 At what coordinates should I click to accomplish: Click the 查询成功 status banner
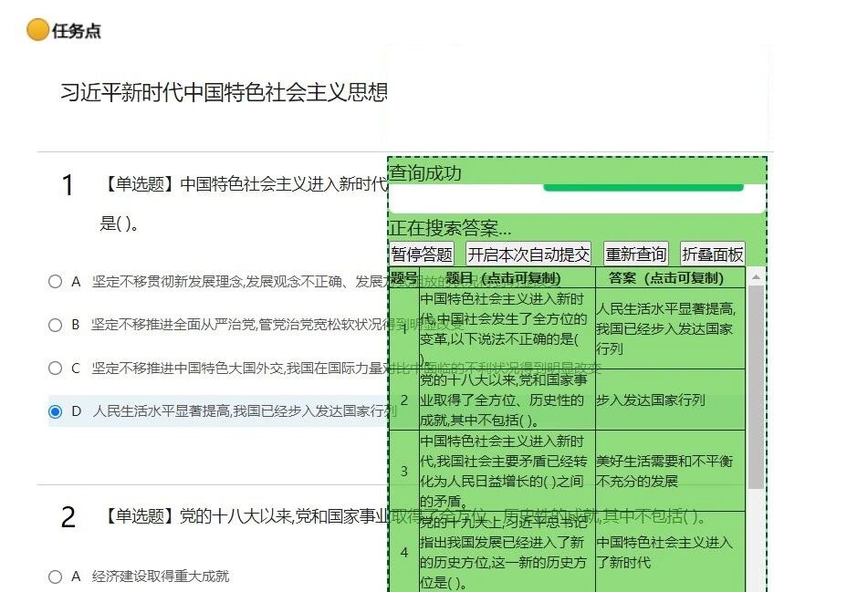[426, 172]
